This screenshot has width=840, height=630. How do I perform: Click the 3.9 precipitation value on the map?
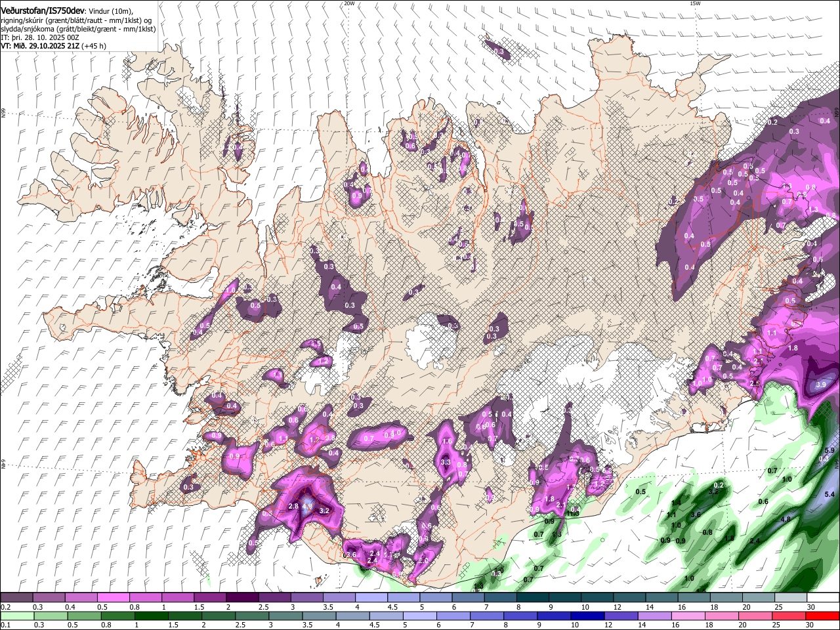(820, 385)
